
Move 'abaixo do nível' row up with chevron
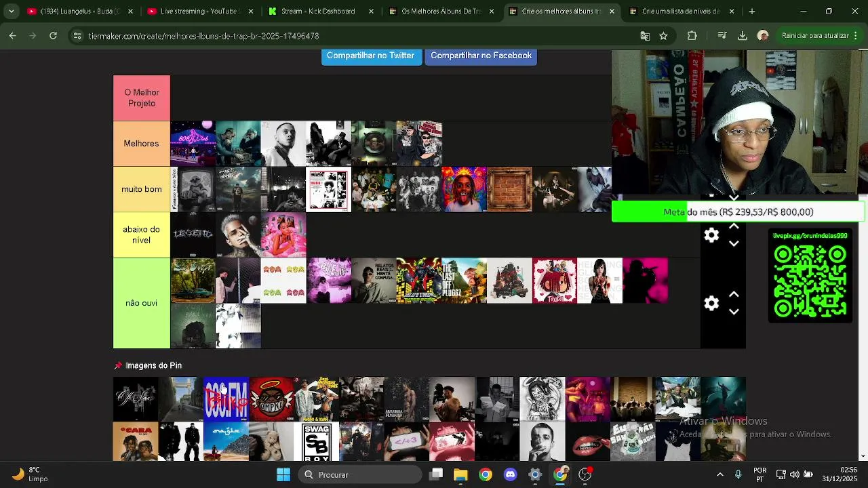tap(734, 227)
